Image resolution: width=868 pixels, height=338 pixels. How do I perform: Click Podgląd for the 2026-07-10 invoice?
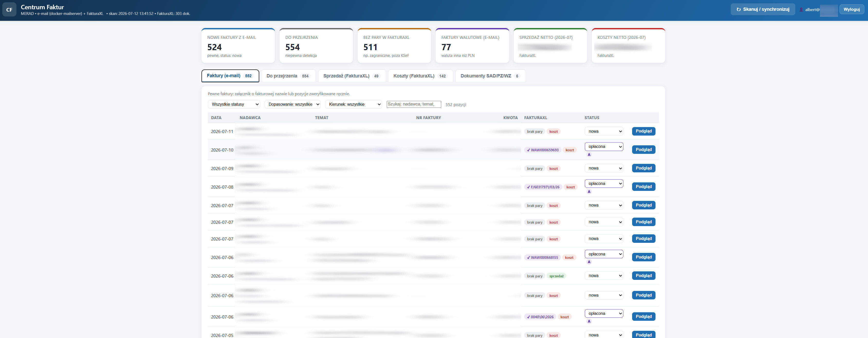point(644,150)
